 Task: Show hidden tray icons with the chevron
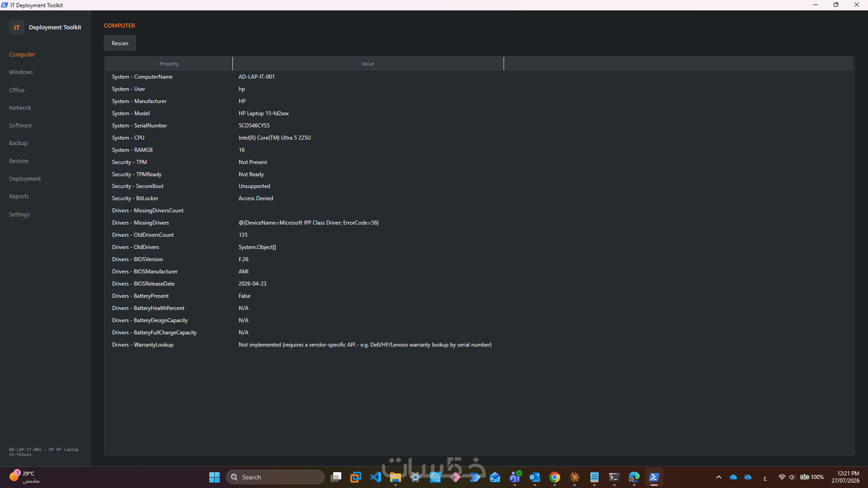pos(719,477)
